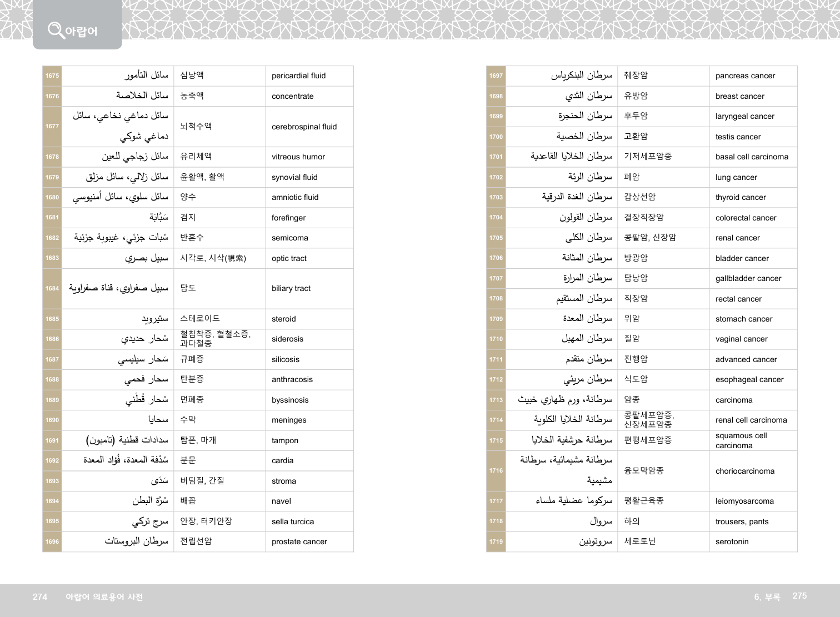Select the 'pancreas cancer' term
The width and height of the screenshot is (840, 617).
coord(745,76)
